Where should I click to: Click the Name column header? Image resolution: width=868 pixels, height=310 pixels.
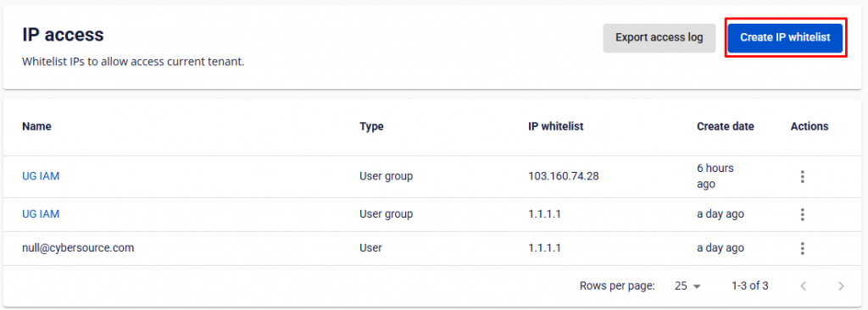point(36,126)
